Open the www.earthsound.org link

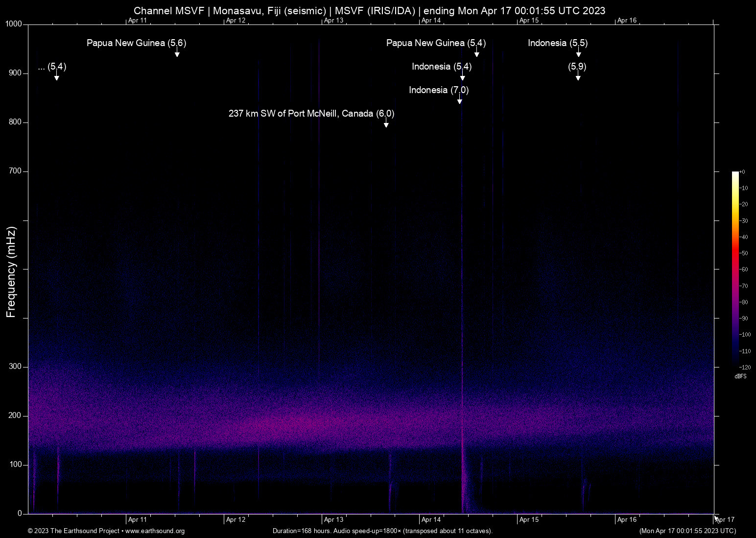click(x=155, y=531)
